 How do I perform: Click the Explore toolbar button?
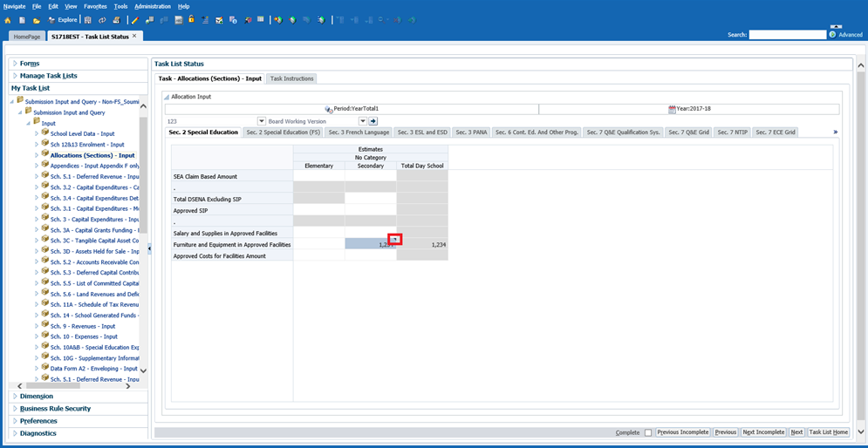coord(62,20)
